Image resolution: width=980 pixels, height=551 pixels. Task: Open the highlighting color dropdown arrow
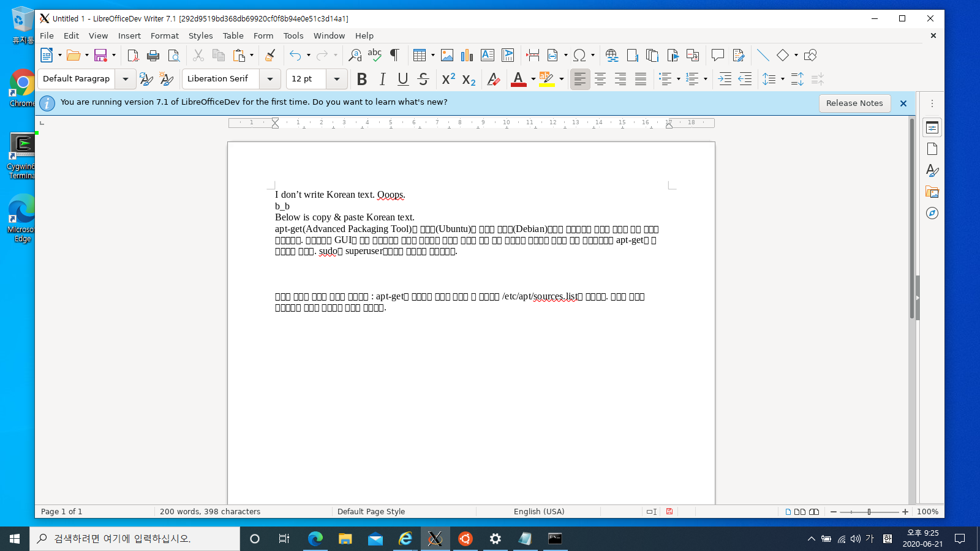pos(562,79)
